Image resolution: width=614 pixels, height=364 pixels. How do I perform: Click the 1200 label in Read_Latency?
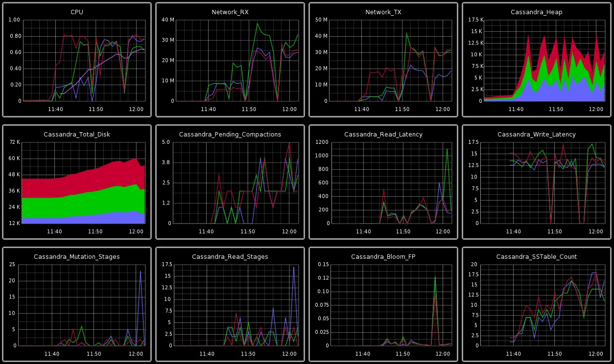(x=322, y=142)
